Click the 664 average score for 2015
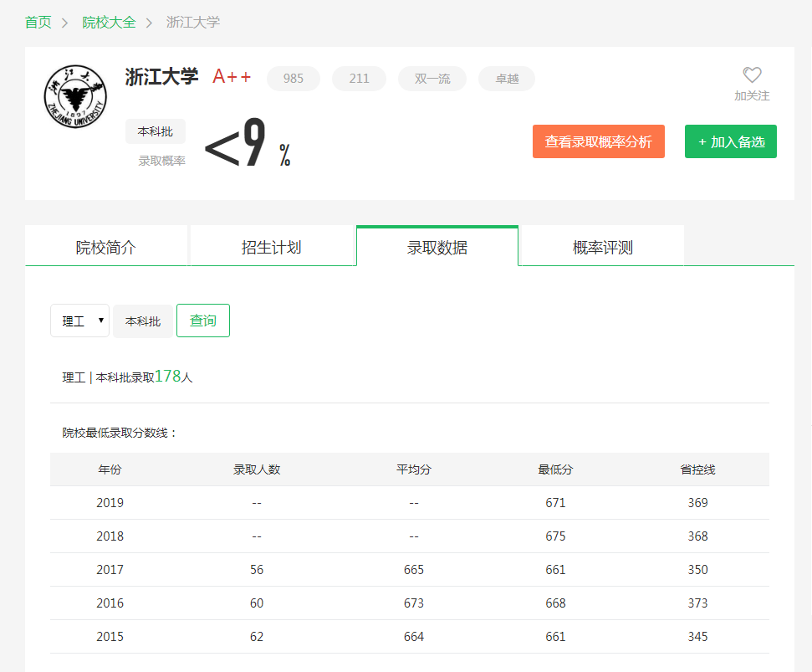This screenshot has width=812, height=672. tap(414, 637)
